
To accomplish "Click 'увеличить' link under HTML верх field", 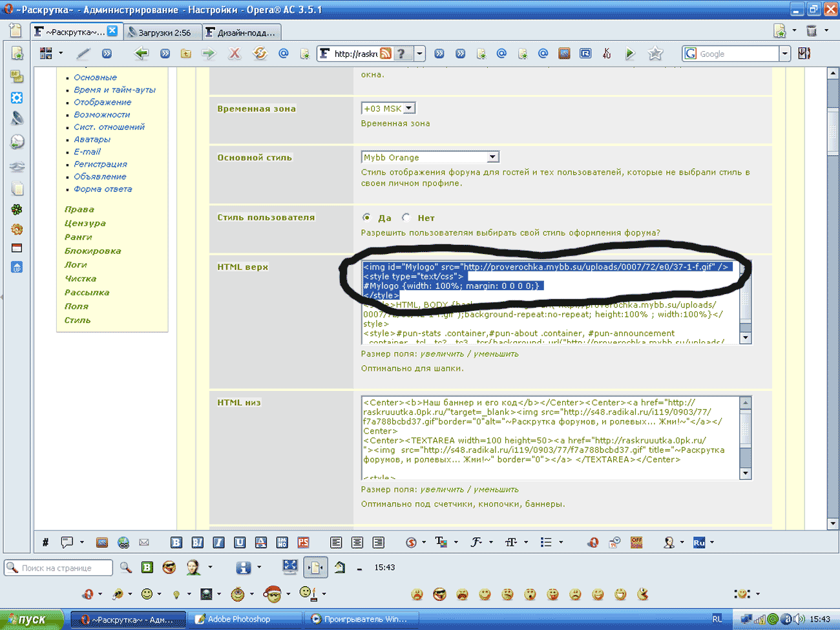I will click(x=442, y=353).
